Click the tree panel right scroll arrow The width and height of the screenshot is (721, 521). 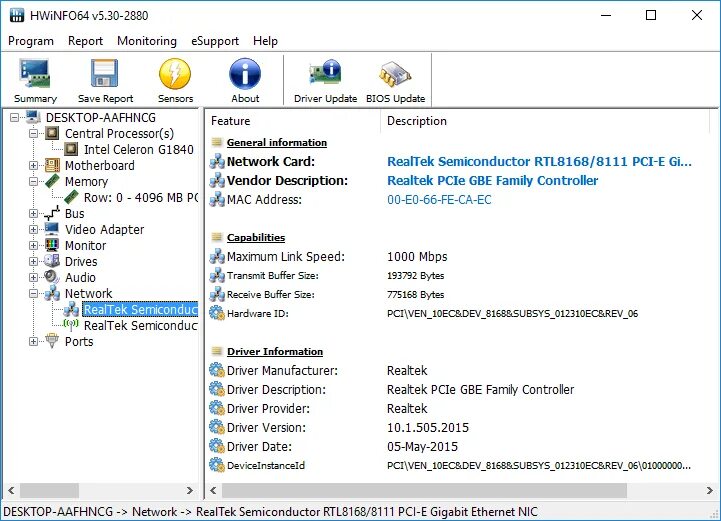pos(189,490)
